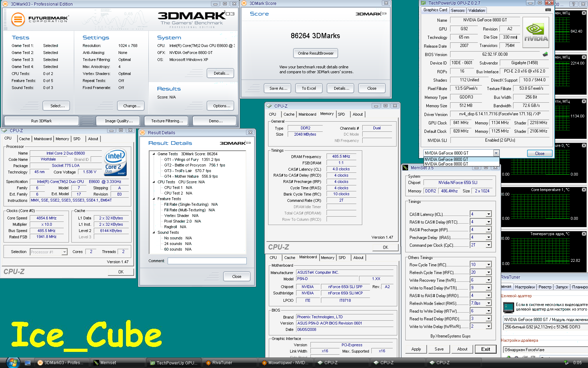This screenshot has height=368, width=588.
Task: Open the GPU selection dropdown in GPU-Z
Action: pos(496,153)
